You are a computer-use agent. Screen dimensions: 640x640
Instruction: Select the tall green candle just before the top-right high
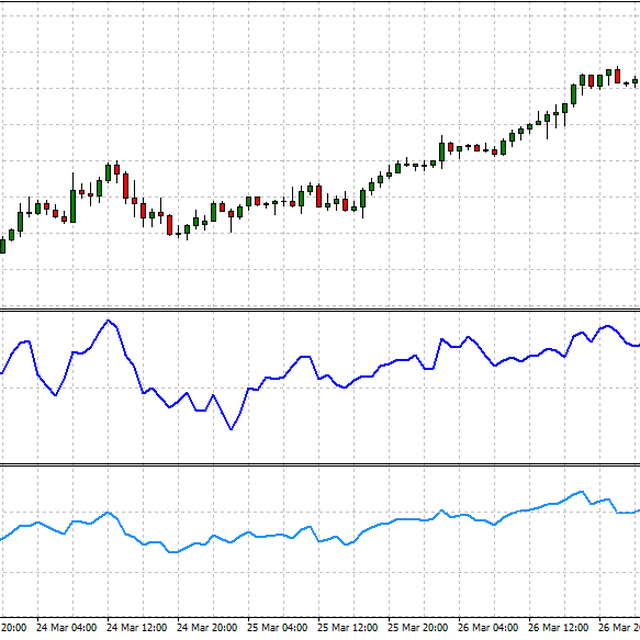[573, 94]
